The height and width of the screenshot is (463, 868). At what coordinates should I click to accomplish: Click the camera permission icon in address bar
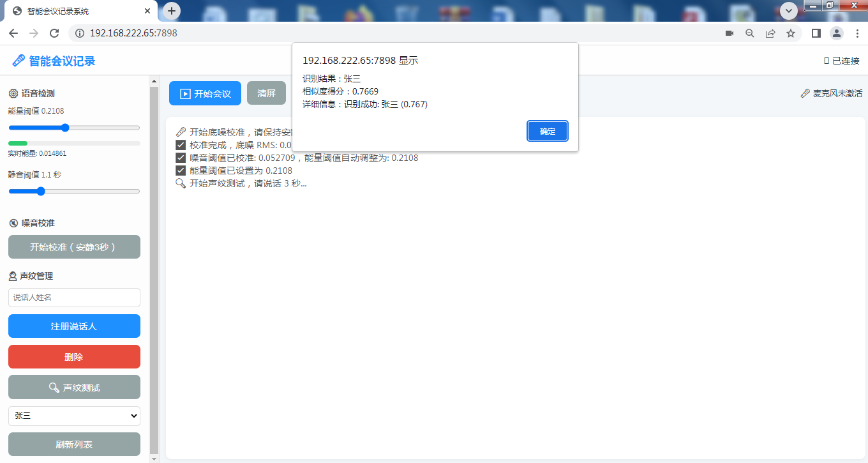730,33
